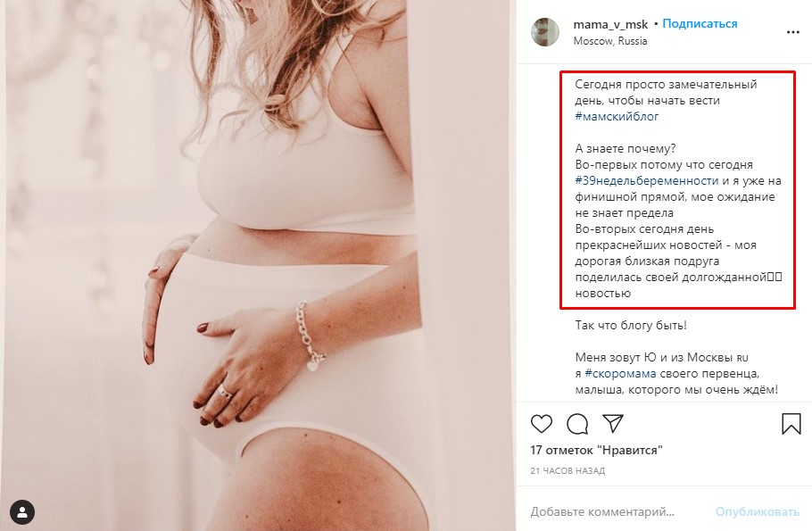Screen dimensions: 812x531
Task: Open hashtag #мамскийблог
Action: pos(617,117)
